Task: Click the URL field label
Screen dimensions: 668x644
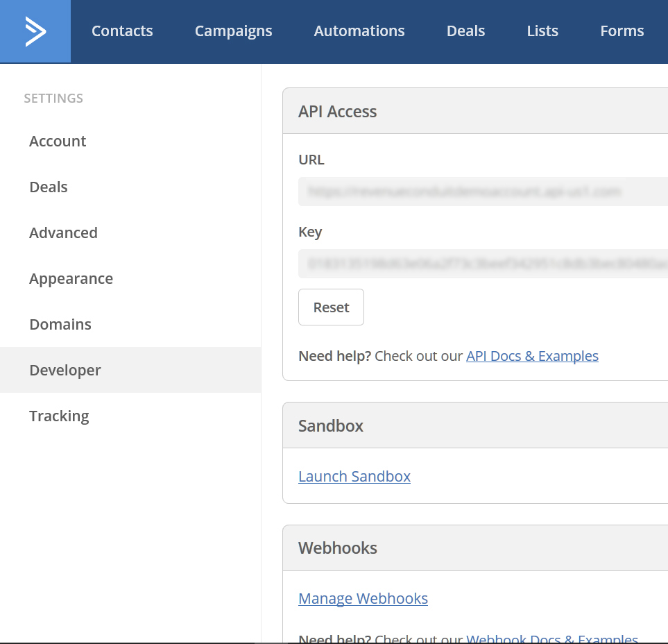Action: point(311,160)
